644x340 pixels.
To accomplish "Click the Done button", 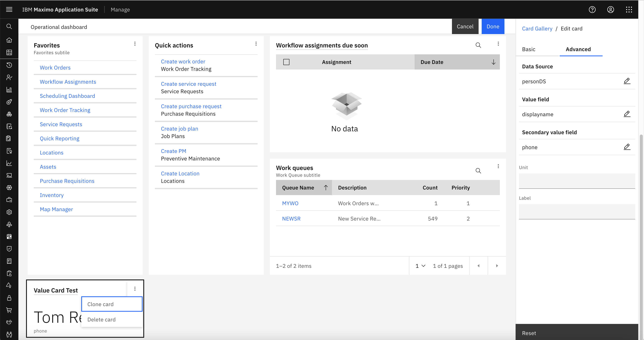I will click(x=493, y=26).
